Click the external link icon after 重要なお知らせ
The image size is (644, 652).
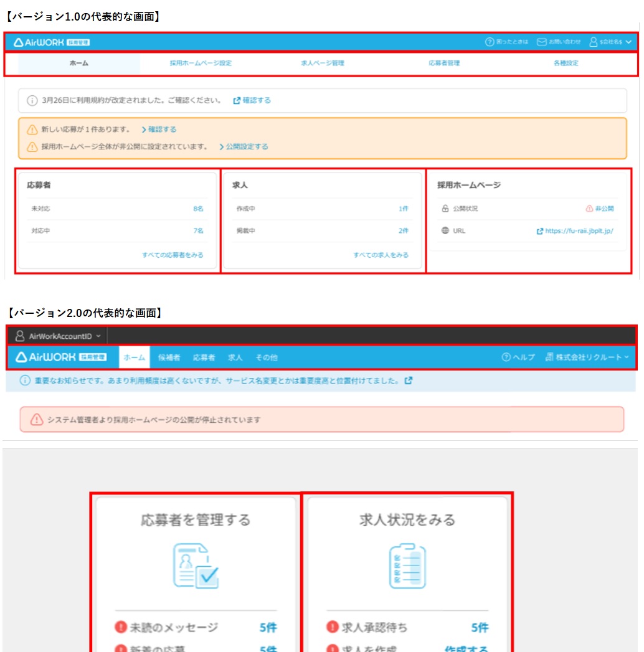pos(408,380)
